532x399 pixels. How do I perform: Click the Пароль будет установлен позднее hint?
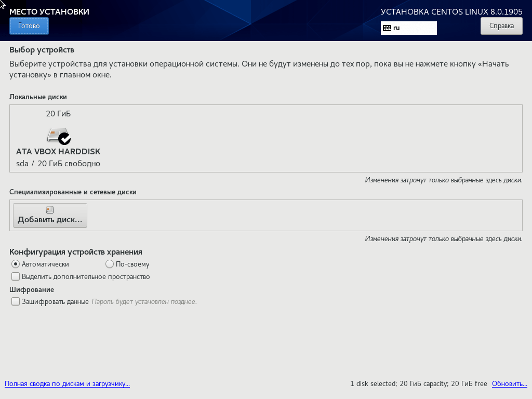click(x=144, y=302)
